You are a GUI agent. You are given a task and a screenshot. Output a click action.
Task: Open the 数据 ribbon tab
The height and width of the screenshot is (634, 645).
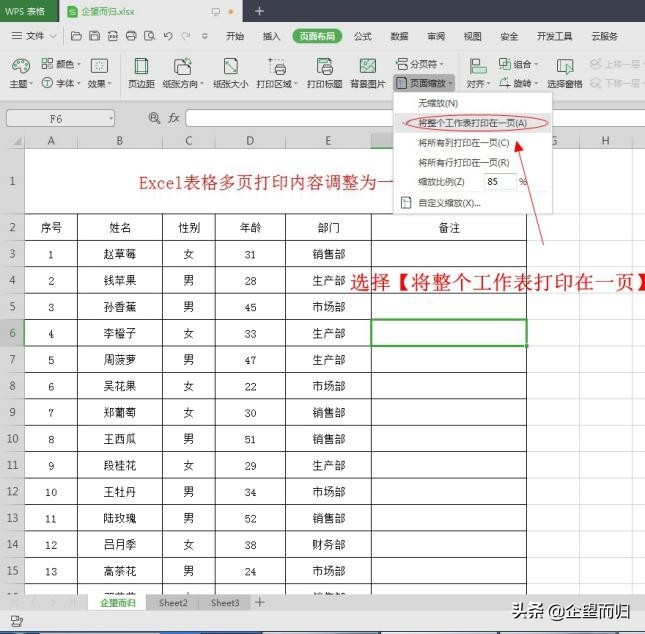click(399, 36)
